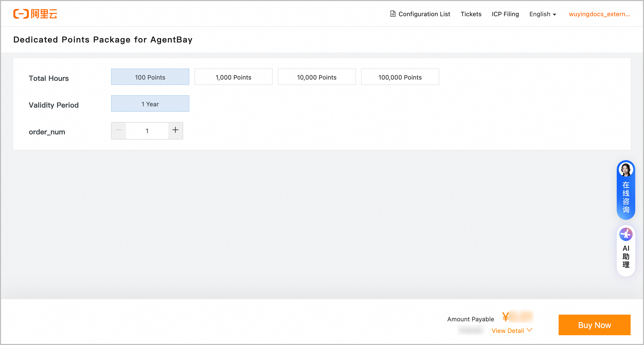Choose the 100,000 Points package
This screenshot has height=345, width=644.
[x=400, y=77]
